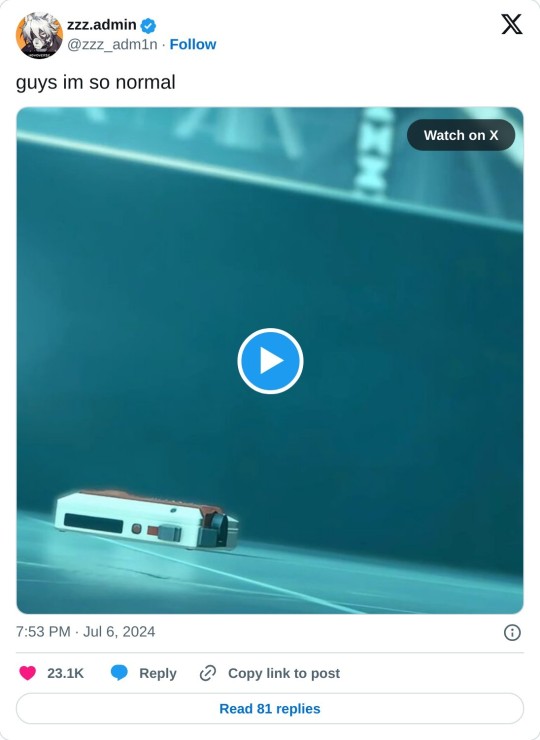The width and height of the screenshot is (540, 740).
Task: Open the @zzz_adm1n handle link
Action: (x=112, y=44)
